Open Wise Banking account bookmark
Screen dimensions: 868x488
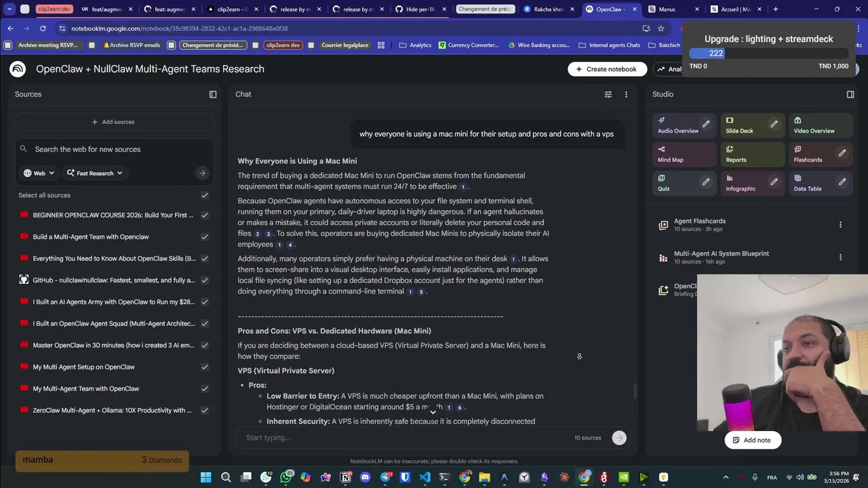538,45
